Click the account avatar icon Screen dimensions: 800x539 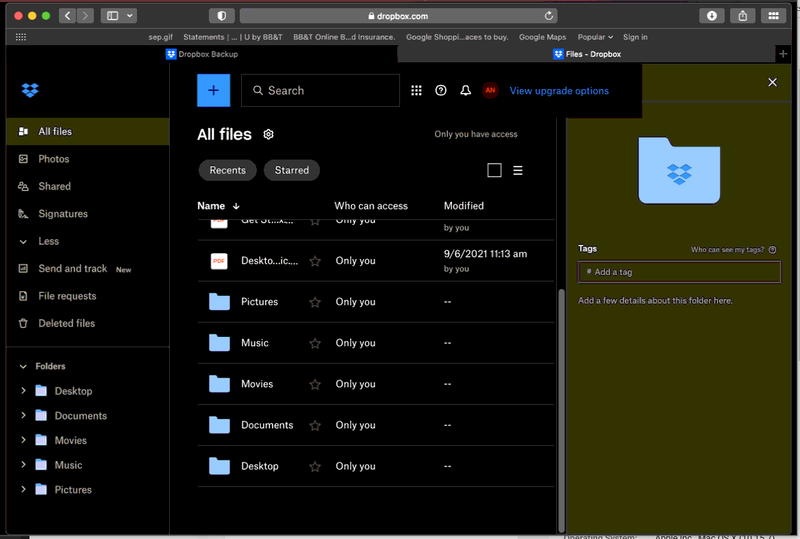[490, 91]
